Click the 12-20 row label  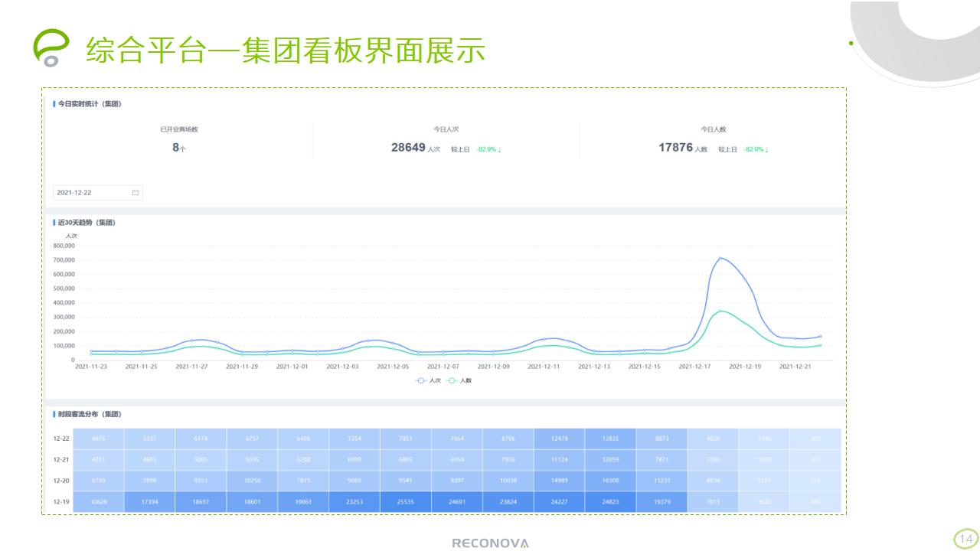(60, 481)
